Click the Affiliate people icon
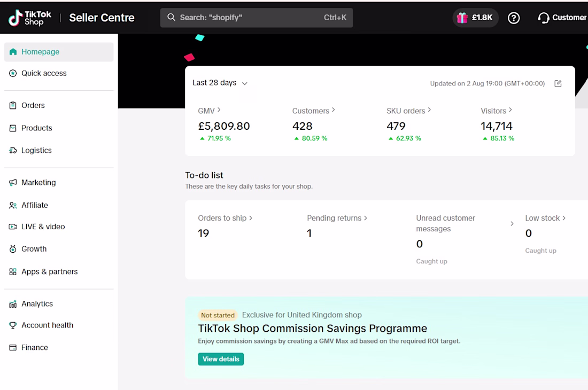 [13, 205]
